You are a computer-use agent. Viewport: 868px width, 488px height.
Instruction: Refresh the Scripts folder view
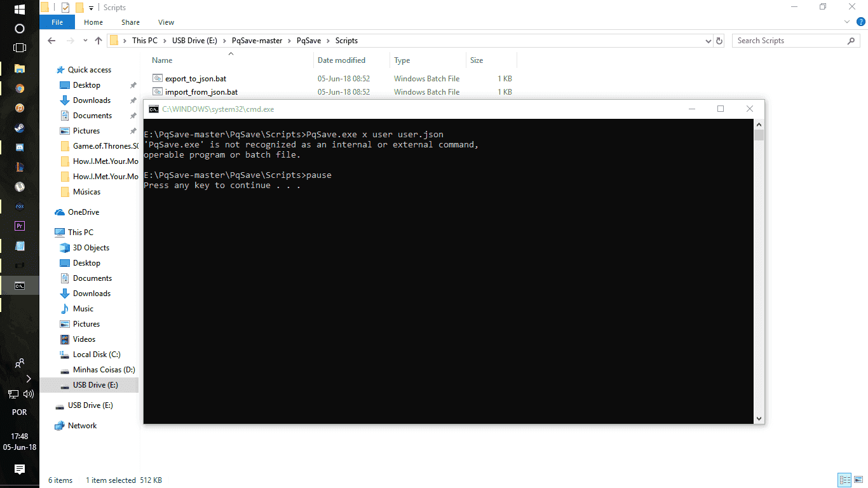(719, 41)
